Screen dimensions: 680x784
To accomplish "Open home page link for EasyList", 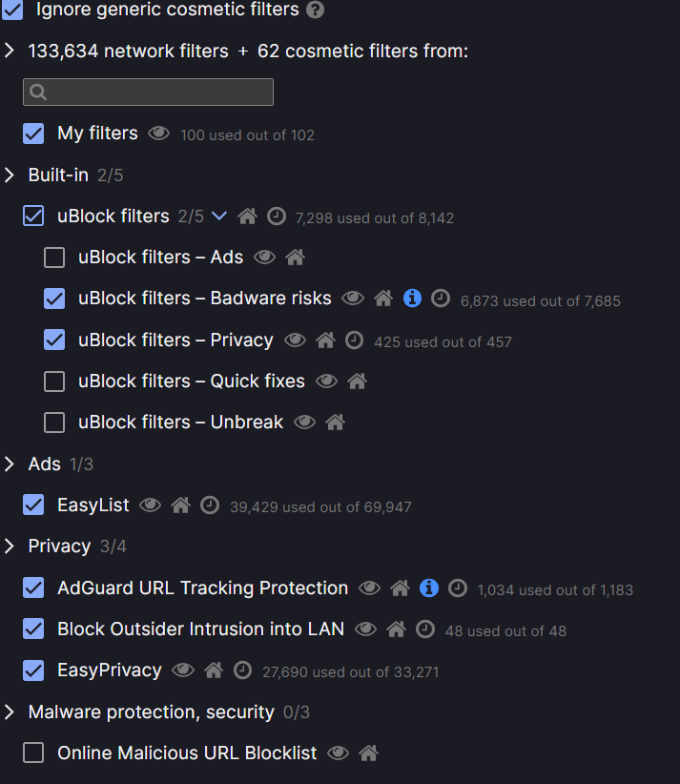I will click(x=180, y=505).
